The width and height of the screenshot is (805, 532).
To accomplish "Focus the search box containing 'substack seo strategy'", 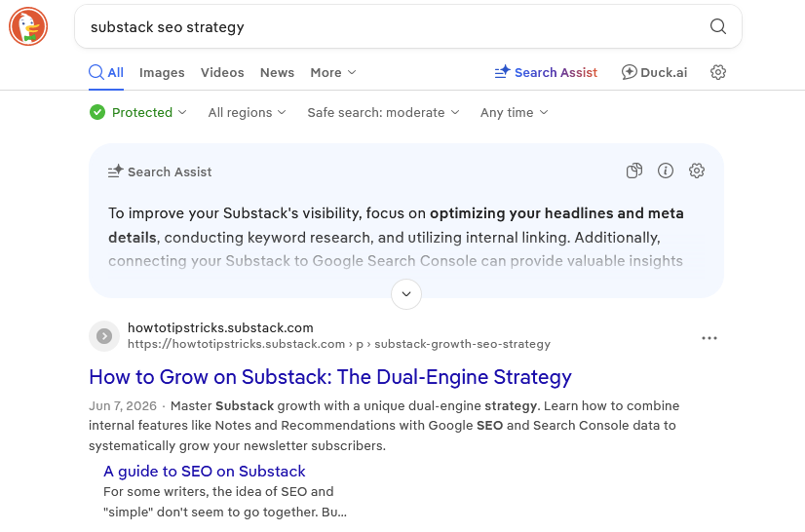I will (x=408, y=26).
